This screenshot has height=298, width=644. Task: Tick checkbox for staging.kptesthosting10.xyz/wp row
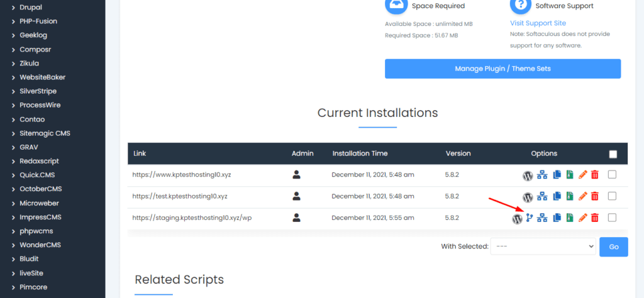612,218
